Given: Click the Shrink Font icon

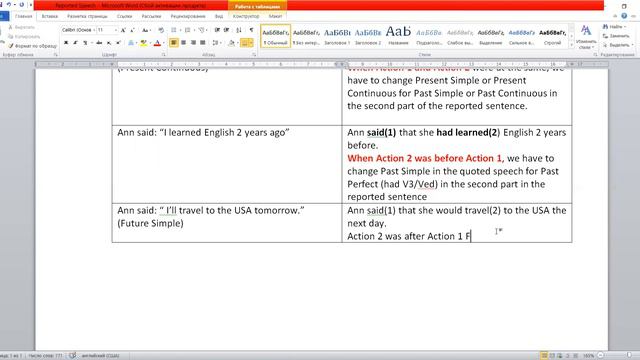Looking at the screenshot, I should 132,30.
